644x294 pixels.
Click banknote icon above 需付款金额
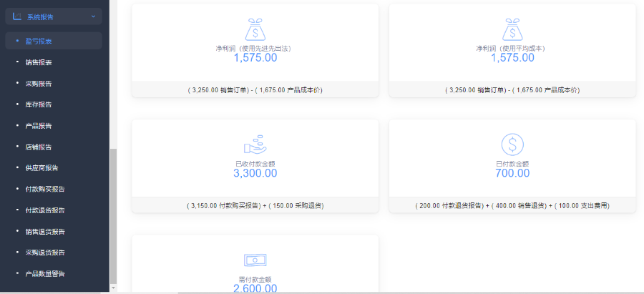coord(255,260)
